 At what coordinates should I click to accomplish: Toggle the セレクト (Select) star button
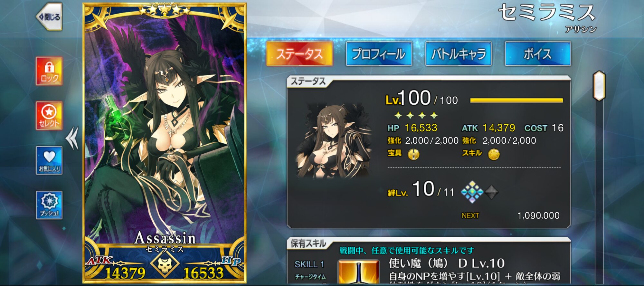(49, 116)
